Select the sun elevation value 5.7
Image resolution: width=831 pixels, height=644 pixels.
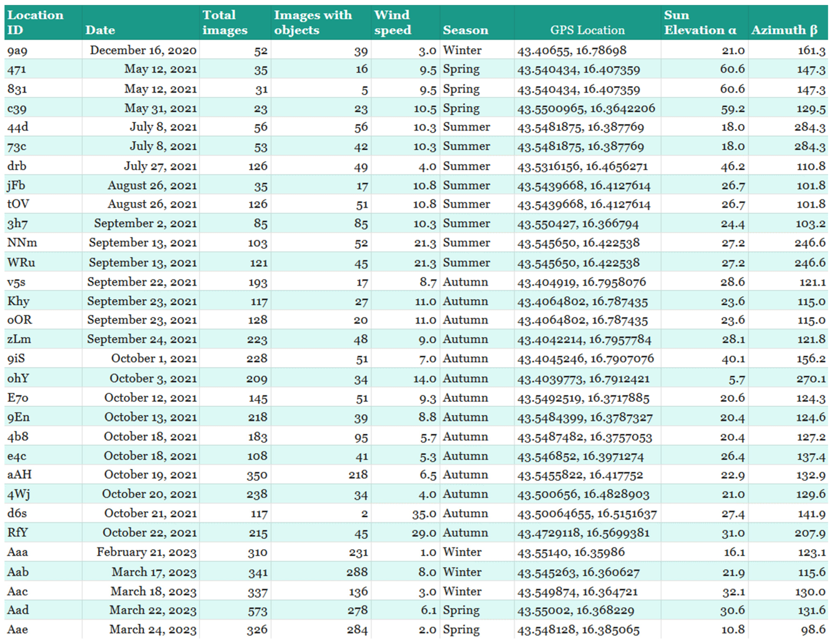pos(736,379)
